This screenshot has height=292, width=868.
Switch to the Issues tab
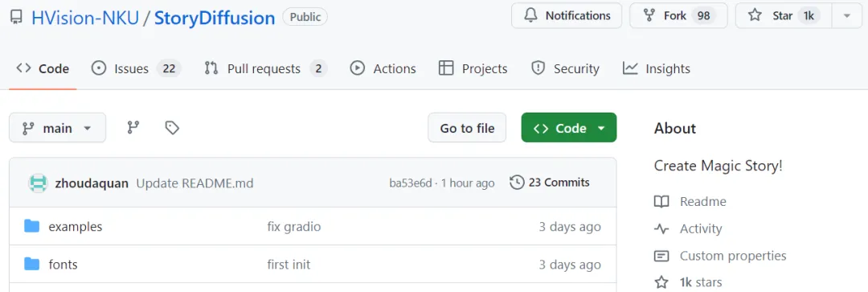pos(136,68)
